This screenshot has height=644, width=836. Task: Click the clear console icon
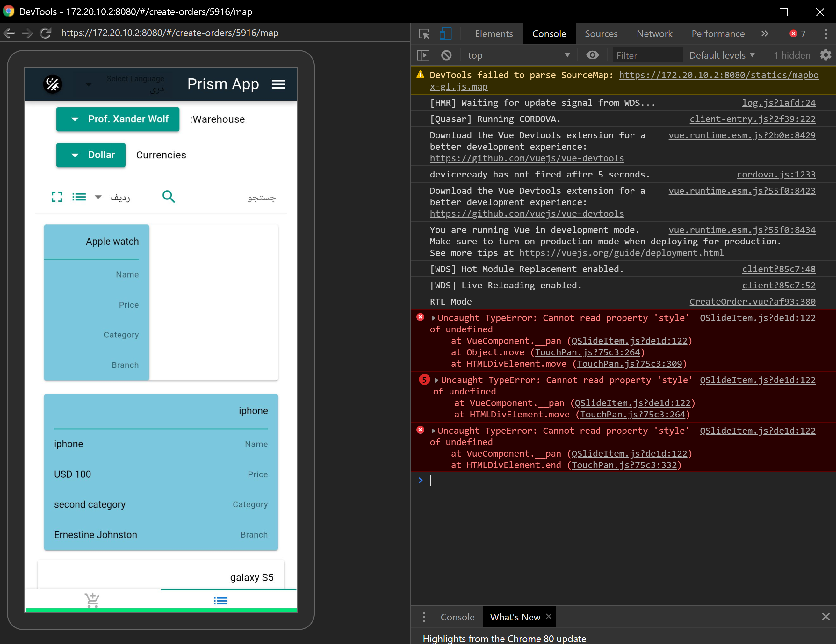point(446,55)
